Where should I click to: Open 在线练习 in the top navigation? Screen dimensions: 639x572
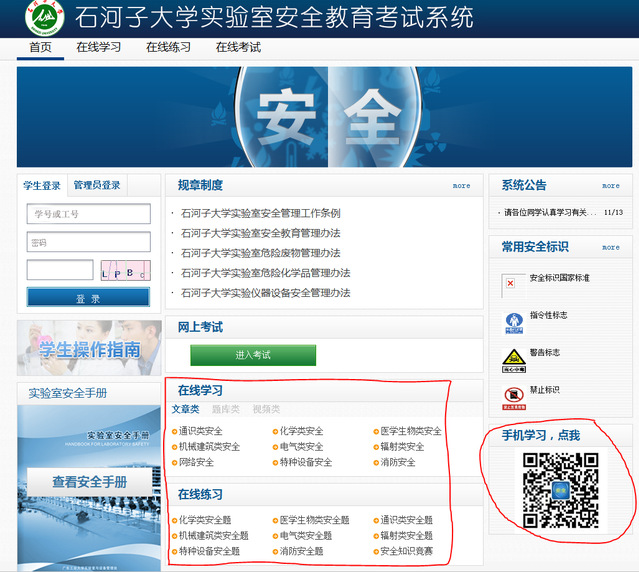click(168, 47)
